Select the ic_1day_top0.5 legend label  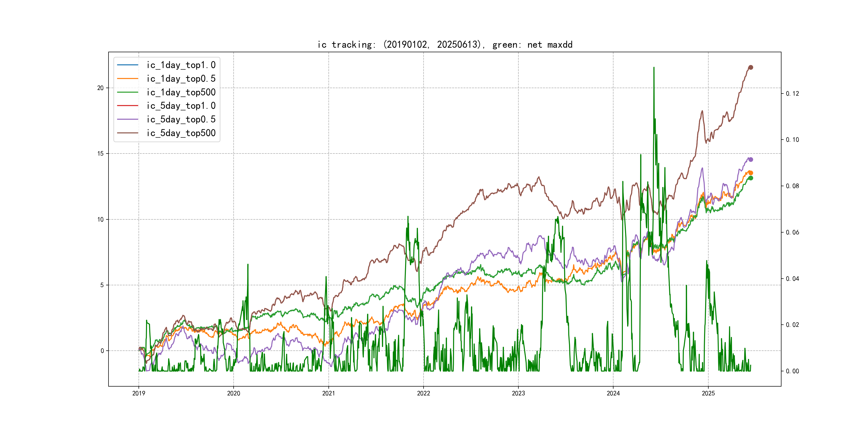click(181, 78)
